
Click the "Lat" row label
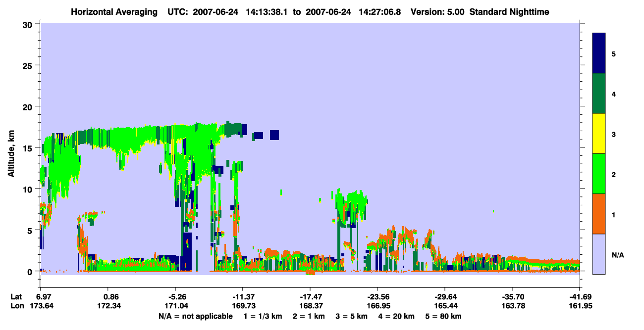coord(16,297)
